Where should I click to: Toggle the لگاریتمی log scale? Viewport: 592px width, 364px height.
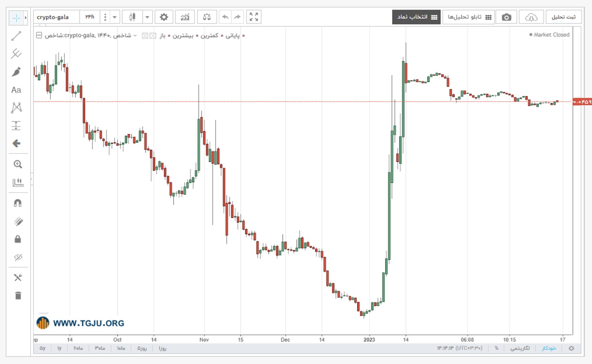[520, 348]
